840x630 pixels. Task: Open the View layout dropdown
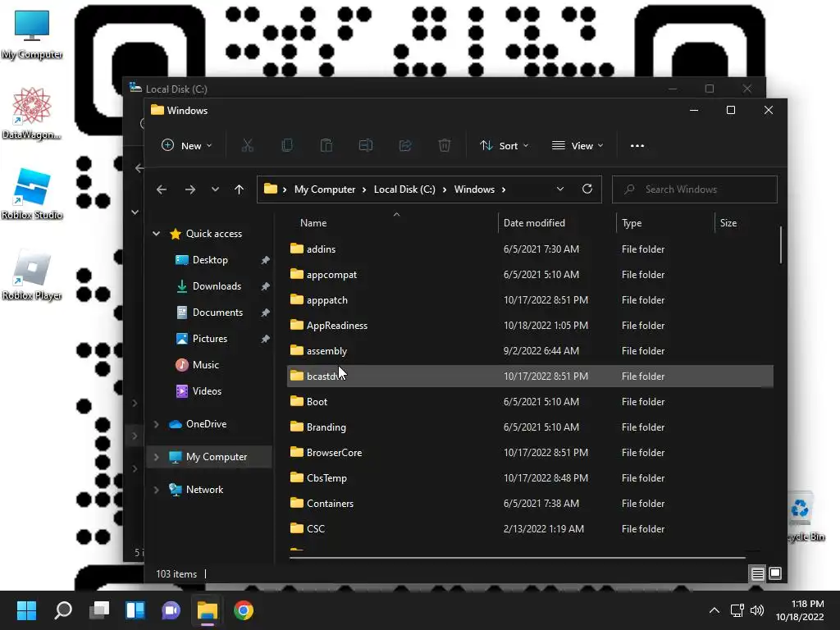pyautogui.click(x=577, y=146)
